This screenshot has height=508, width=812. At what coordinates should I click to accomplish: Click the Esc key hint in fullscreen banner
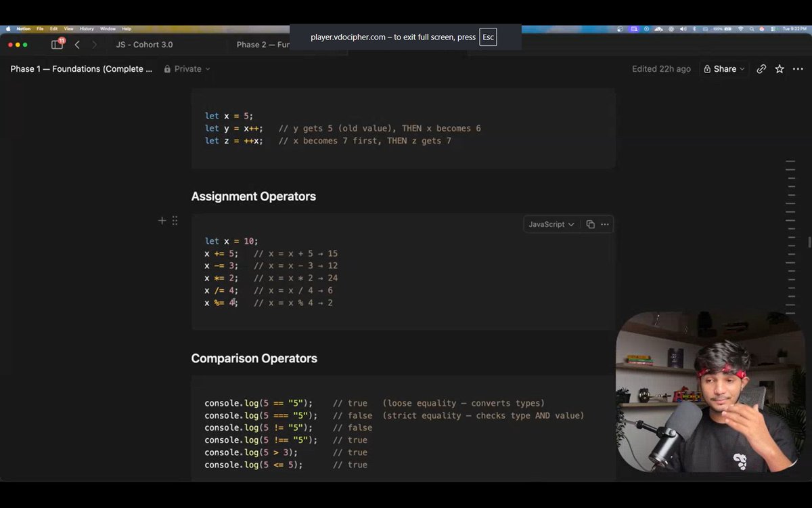pos(488,37)
